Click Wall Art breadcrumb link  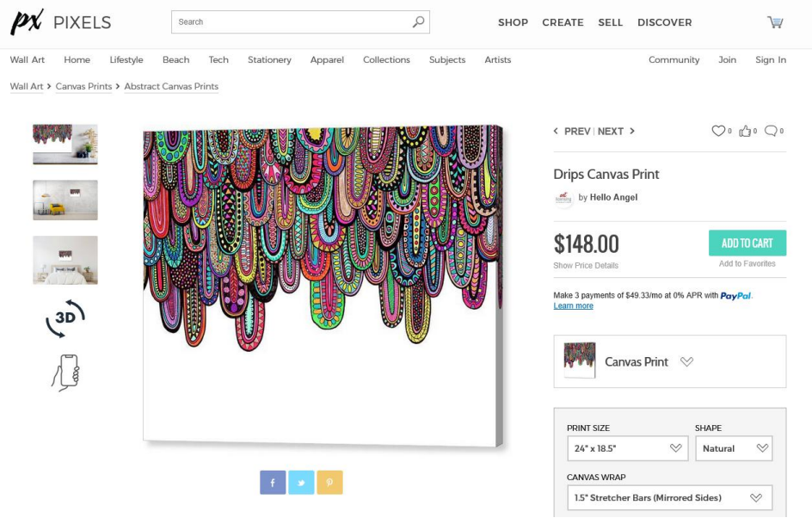(x=27, y=86)
